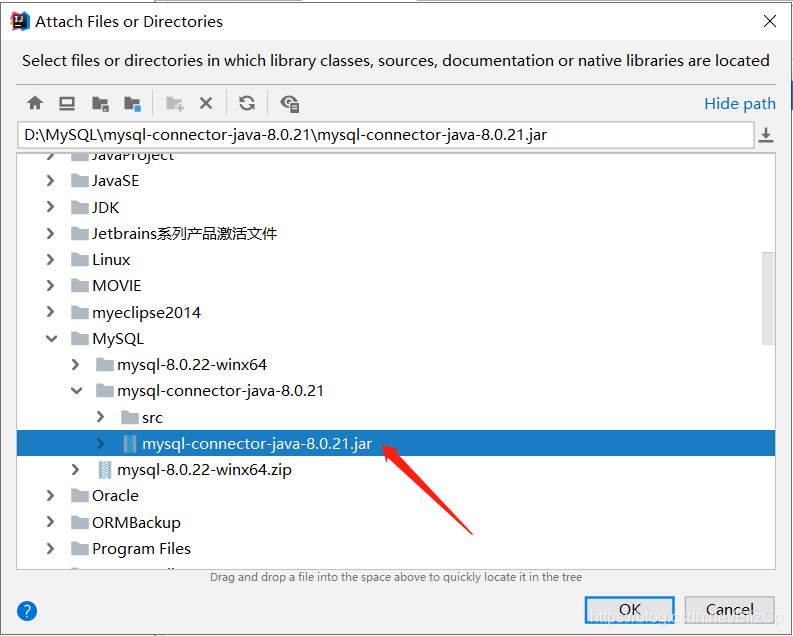Expand the Oracle folder
The image size is (793, 636).
(51, 496)
